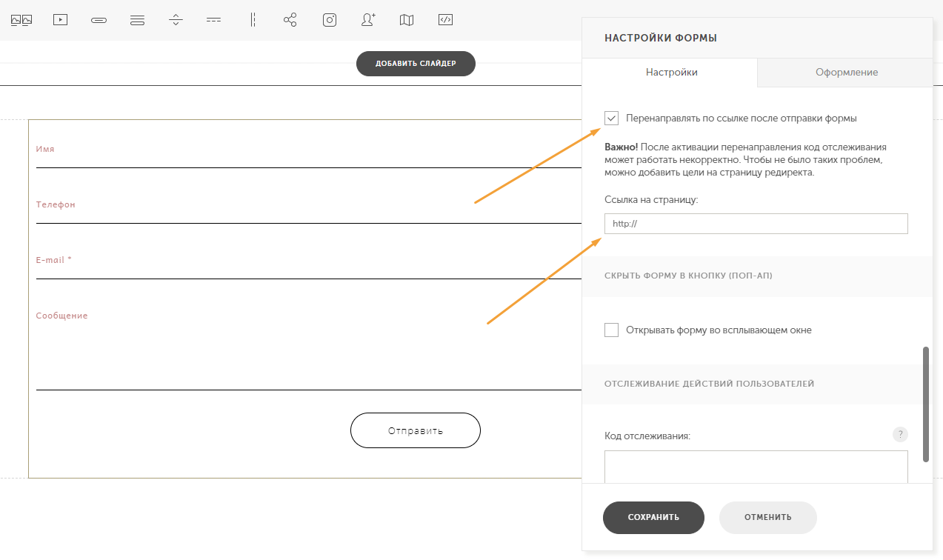Switch to the Оформление tab
The width and height of the screenshot is (943, 560).
pyautogui.click(x=846, y=73)
